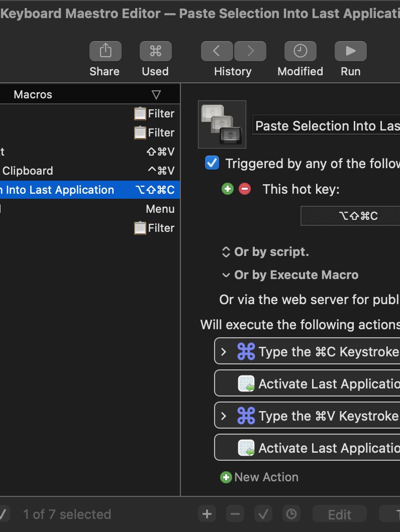Image resolution: width=400 pixels, height=532 pixels.
Task: Click the clipboard icon in first Filter row
Action: [x=140, y=113]
